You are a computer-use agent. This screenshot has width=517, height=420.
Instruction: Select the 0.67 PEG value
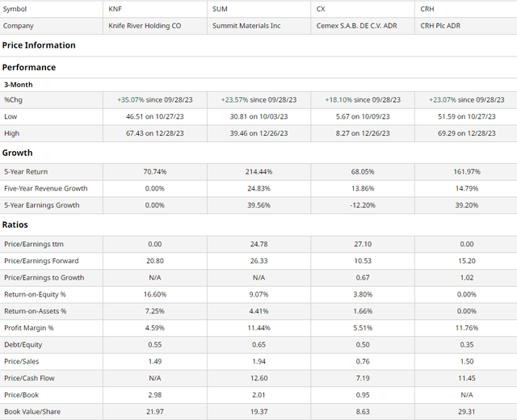click(x=363, y=278)
